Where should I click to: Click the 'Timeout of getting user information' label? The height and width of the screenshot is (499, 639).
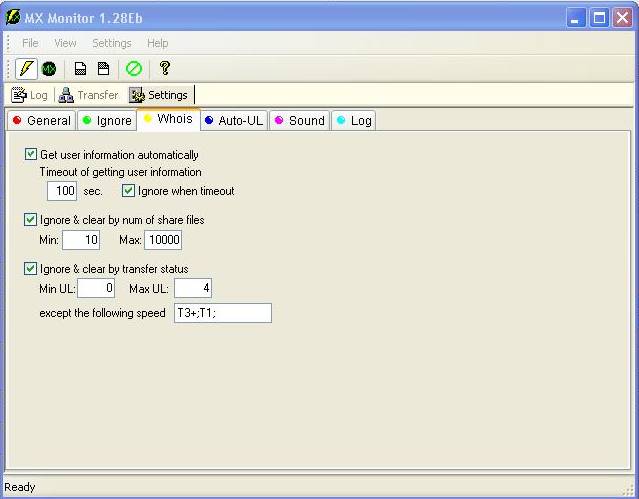121,172
